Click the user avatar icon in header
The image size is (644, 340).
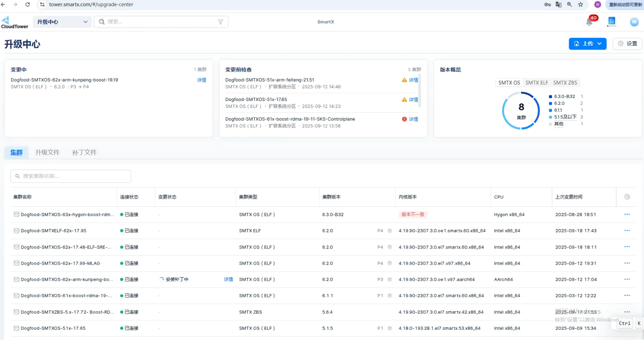[634, 22]
